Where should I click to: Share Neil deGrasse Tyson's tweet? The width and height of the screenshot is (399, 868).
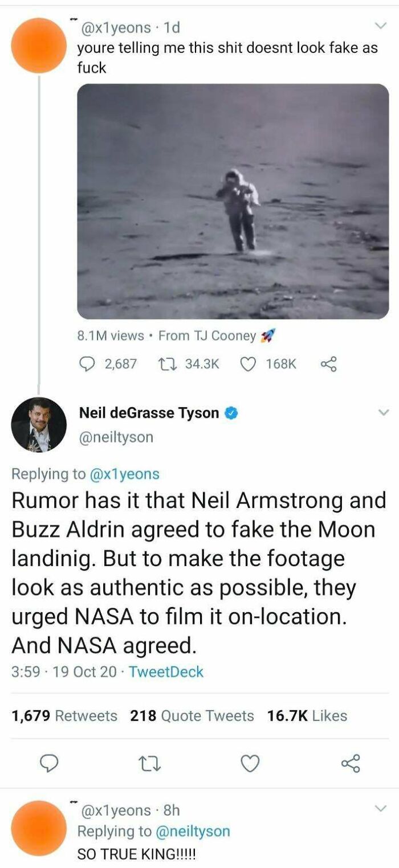tap(350, 763)
